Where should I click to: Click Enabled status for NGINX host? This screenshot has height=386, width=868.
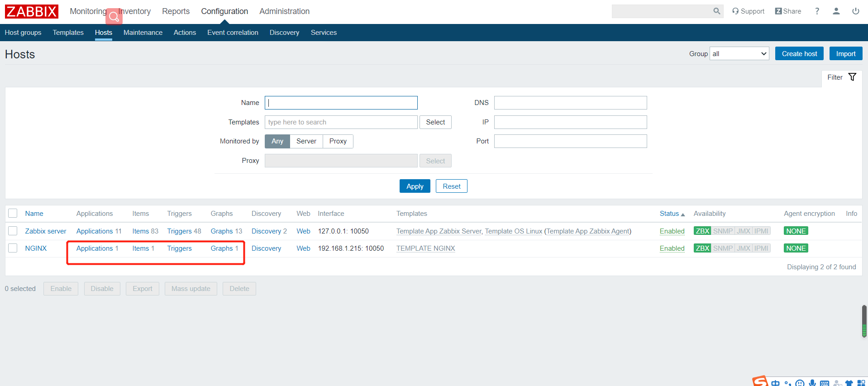pyautogui.click(x=672, y=248)
